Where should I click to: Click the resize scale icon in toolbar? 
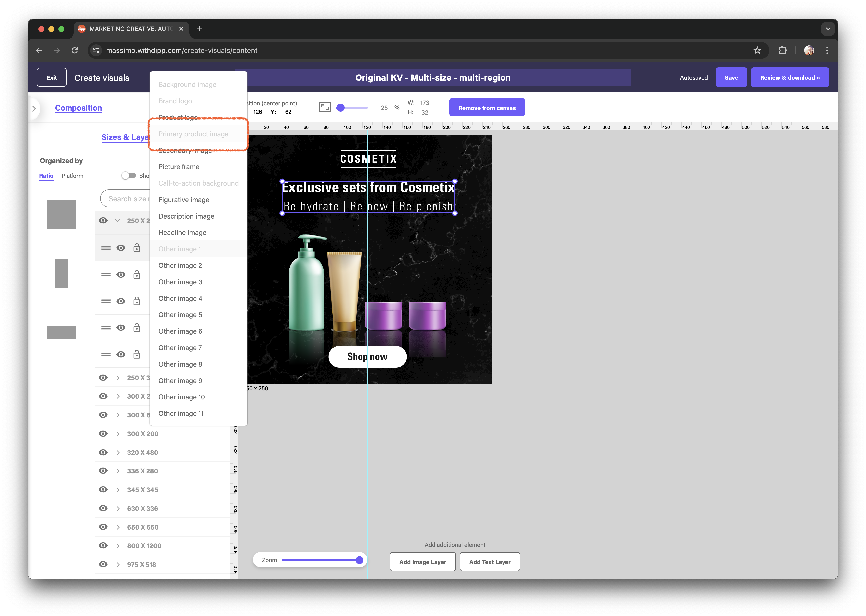click(325, 107)
